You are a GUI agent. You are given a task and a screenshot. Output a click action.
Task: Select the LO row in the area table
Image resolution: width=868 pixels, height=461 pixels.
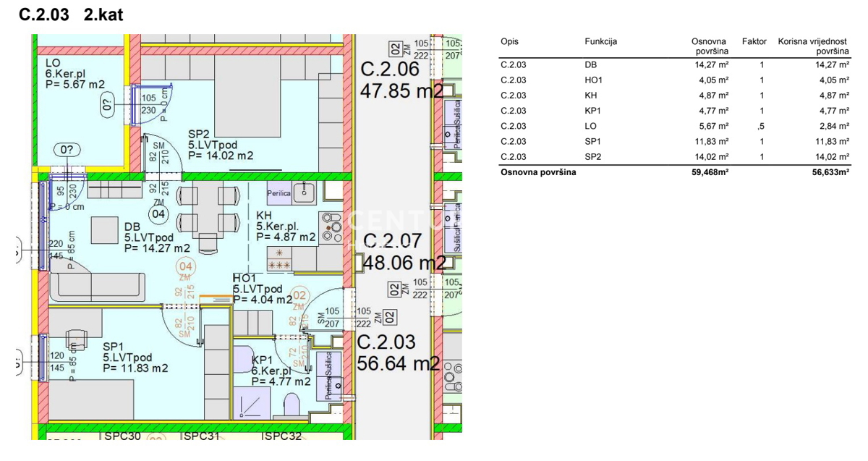673,126
